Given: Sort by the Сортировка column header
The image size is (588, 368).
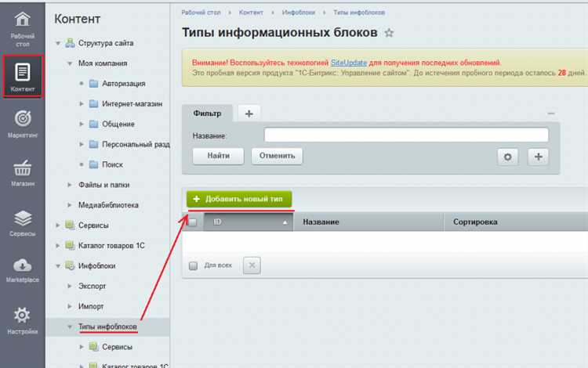Looking at the screenshot, I should pos(516,222).
